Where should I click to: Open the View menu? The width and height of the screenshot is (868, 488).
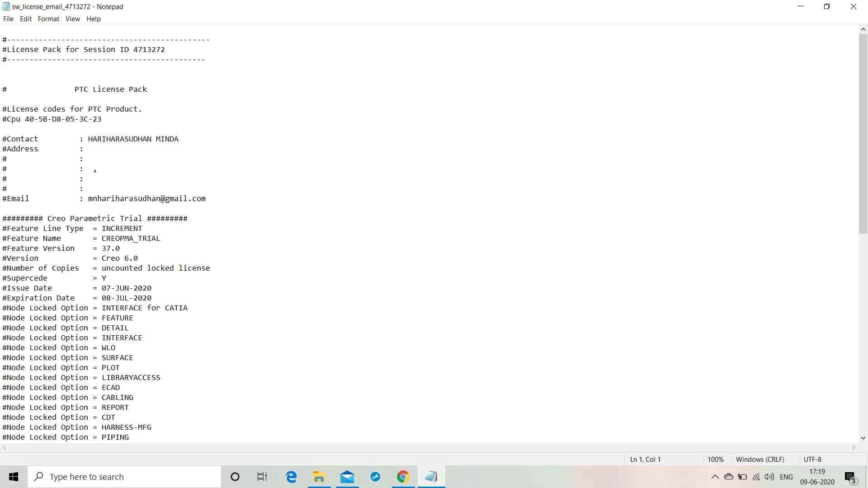tap(72, 19)
